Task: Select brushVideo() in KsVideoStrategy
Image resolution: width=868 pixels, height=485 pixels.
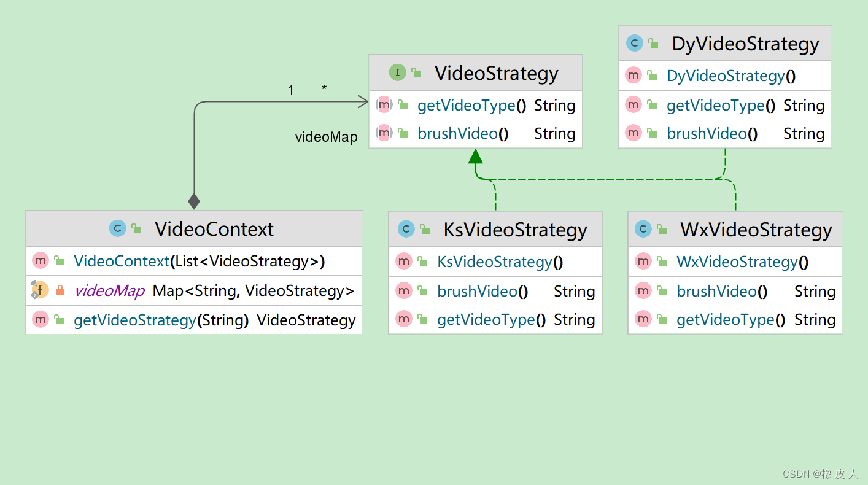Action: coord(495,292)
